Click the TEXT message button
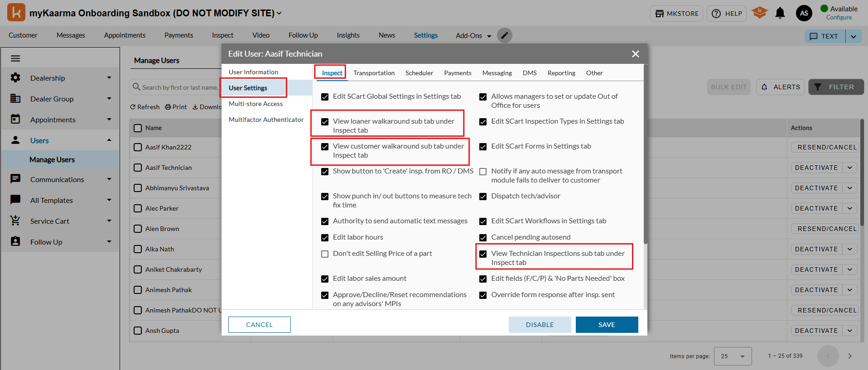868x370 pixels. 825,36
